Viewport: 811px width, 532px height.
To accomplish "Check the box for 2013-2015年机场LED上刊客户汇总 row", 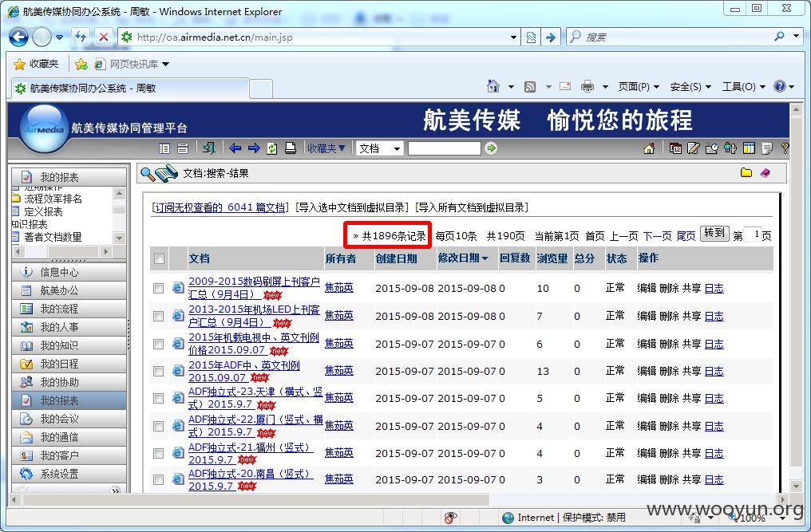I will click(158, 317).
